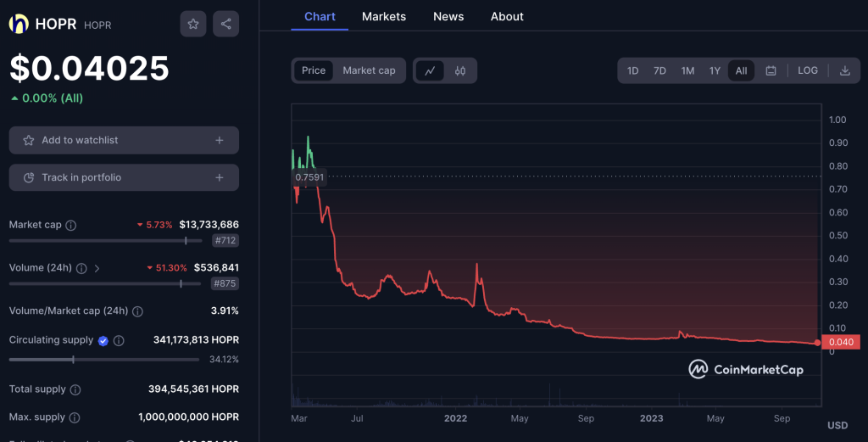Click the info icon next to Max. supply
The width and height of the screenshot is (868, 442).
point(75,417)
